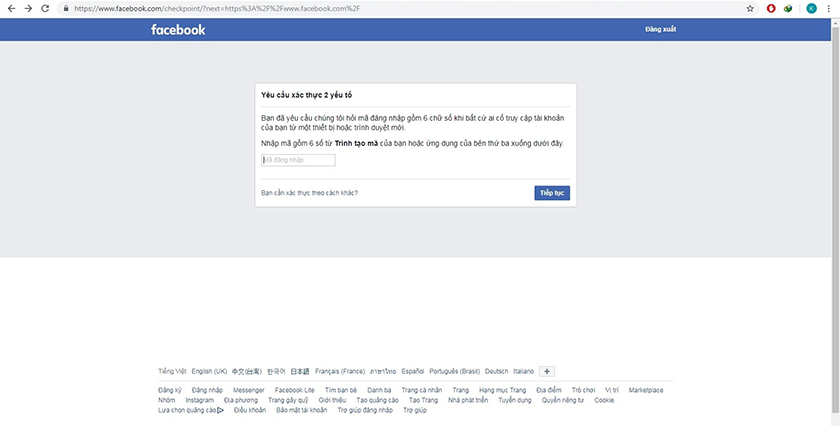Click the browser address bar URL
The width and height of the screenshot is (840, 426).
pyautogui.click(x=217, y=9)
